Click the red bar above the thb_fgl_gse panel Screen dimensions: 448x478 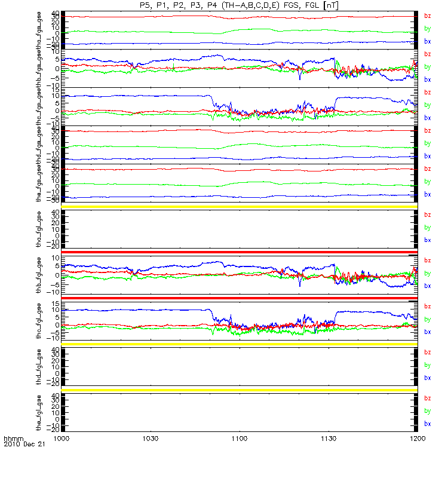pos(240,252)
